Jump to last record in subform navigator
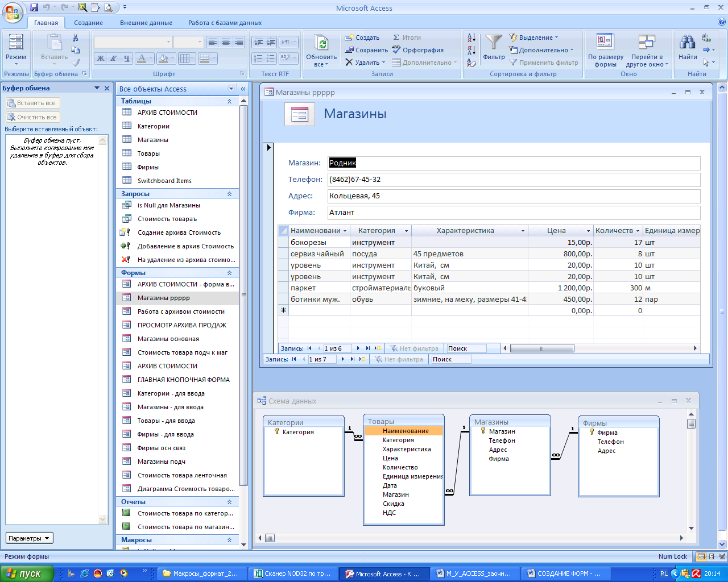The width and height of the screenshot is (728, 582). coord(367,348)
